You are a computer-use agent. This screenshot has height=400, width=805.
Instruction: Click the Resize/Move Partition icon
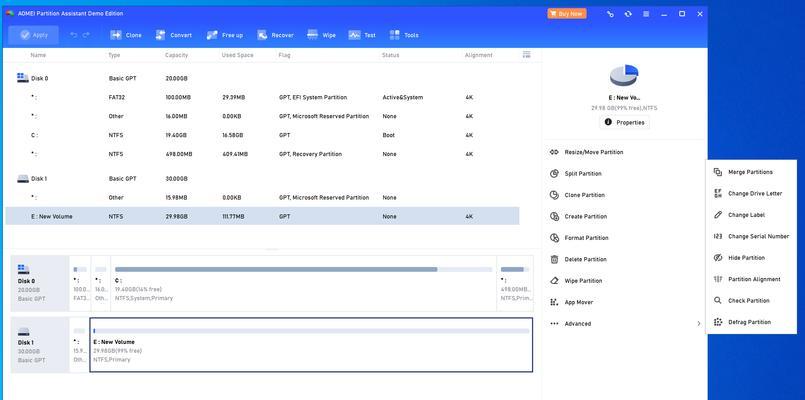(x=554, y=153)
